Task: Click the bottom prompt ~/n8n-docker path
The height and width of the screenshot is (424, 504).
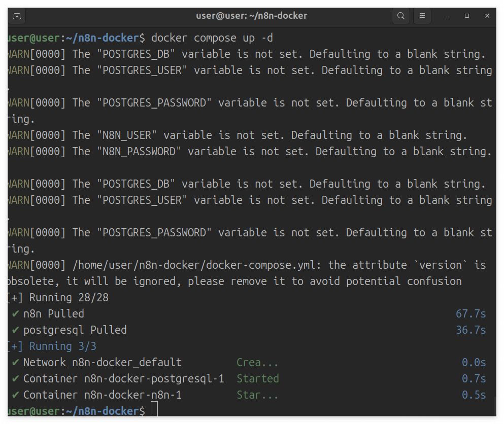Action: (102, 411)
